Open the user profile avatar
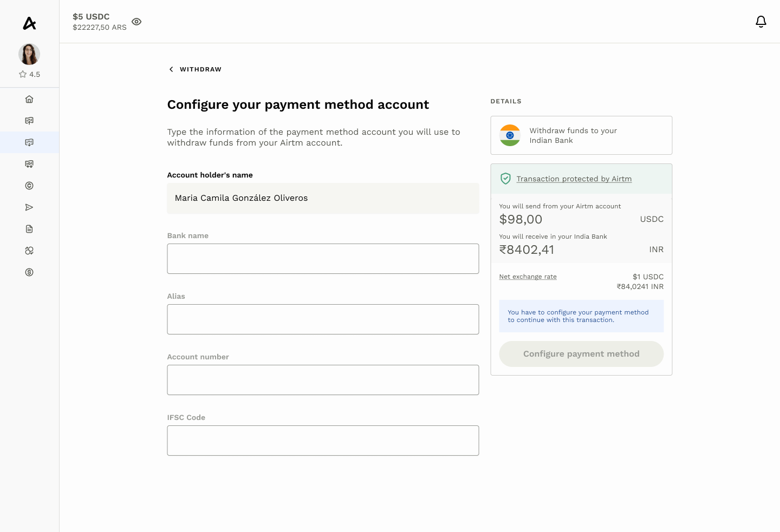The image size is (780, 532). pyautogui.click(x=29, y=54)
